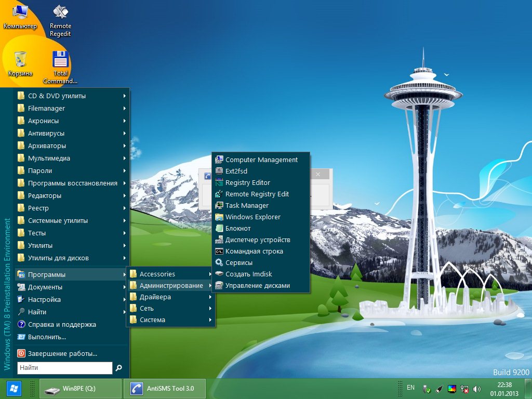This screenshot has height=399, width=532.
Task: Click the Найти search input field
Action: click(65, 368)
